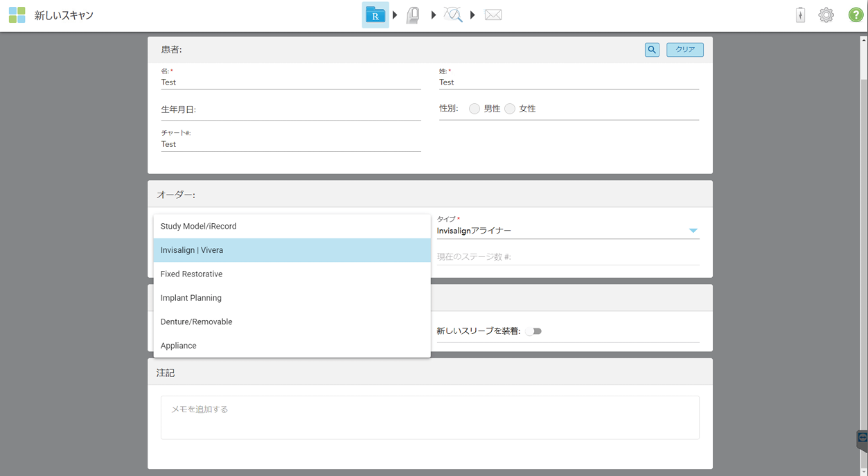Open help question mark icon

(856, 15)
